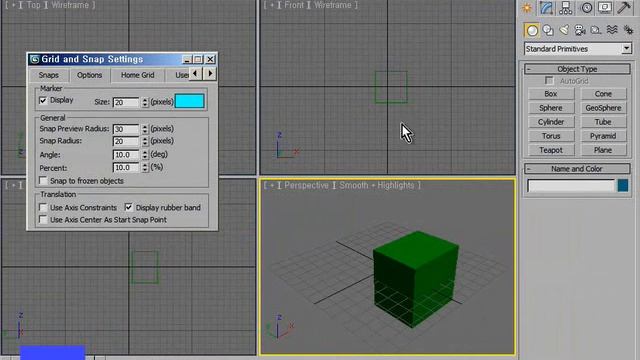The image size is (640, 360).
Task: Collapse the Object Type rollout
Action: pos(577,69)
